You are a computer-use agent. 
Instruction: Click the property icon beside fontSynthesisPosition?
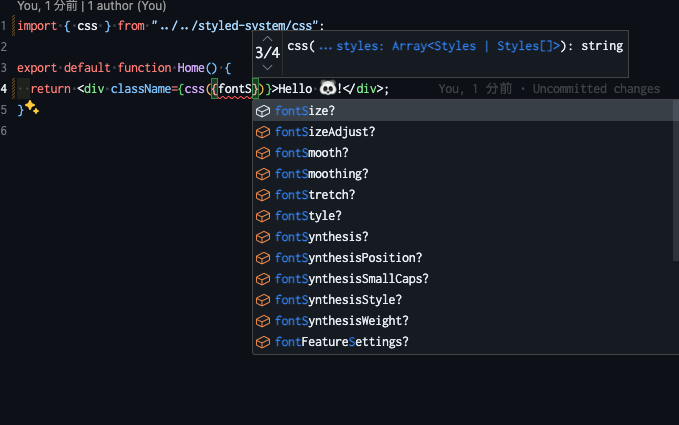click(x=263, y=258)
